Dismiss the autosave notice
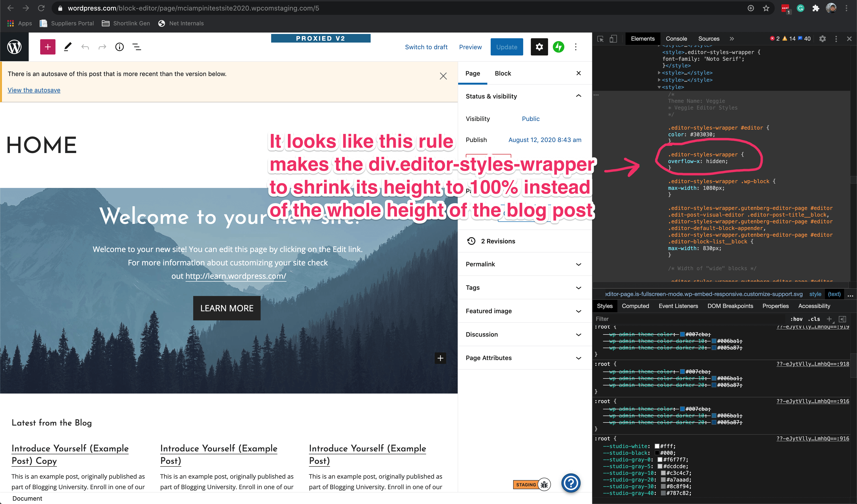Screen dimensions: 857x504 pos(443,76)
